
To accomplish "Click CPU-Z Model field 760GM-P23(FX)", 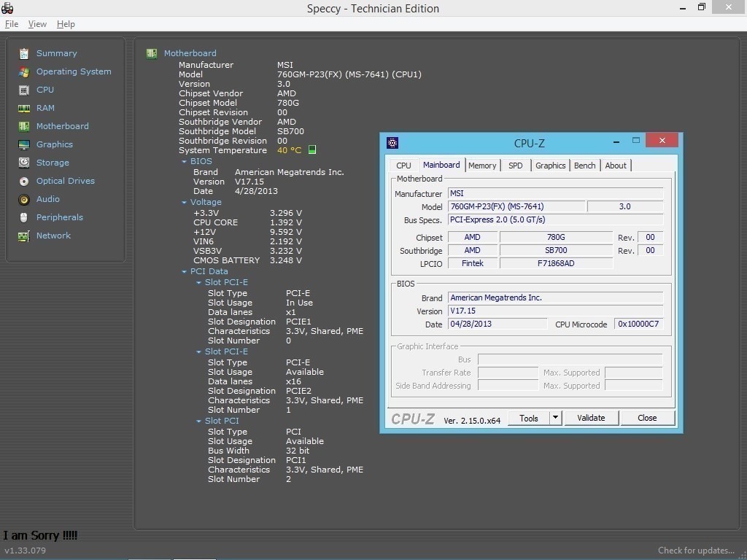I will click(516, 206).
